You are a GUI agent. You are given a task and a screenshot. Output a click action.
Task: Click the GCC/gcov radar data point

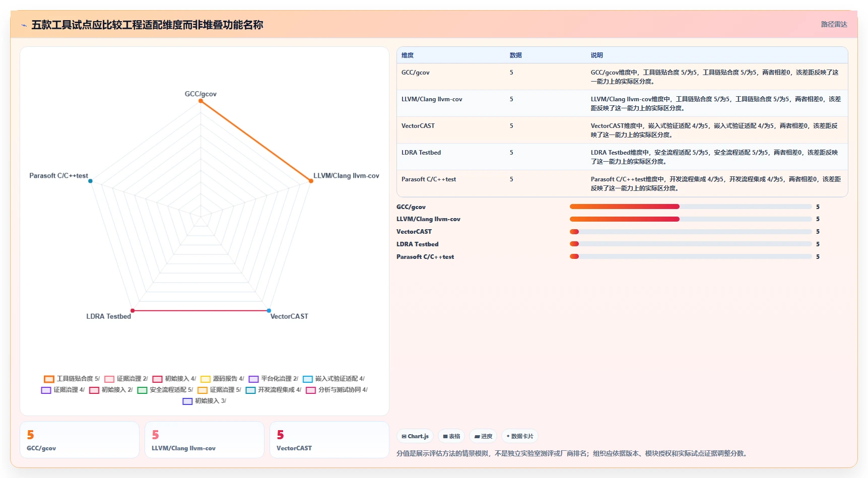201,101
